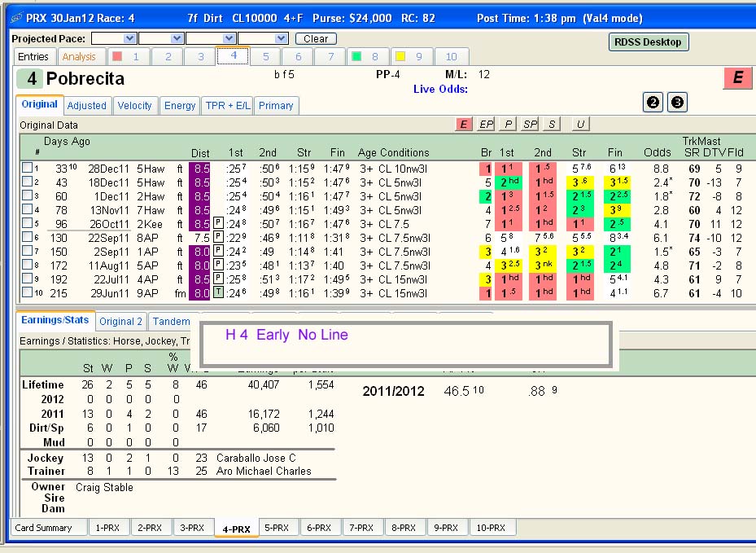Check the box for line 5 26Oct11

(27, 223)
